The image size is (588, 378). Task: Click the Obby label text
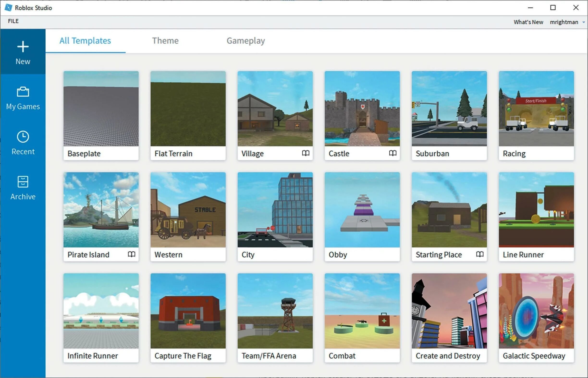pyautogui.click(x=338, y=255)
